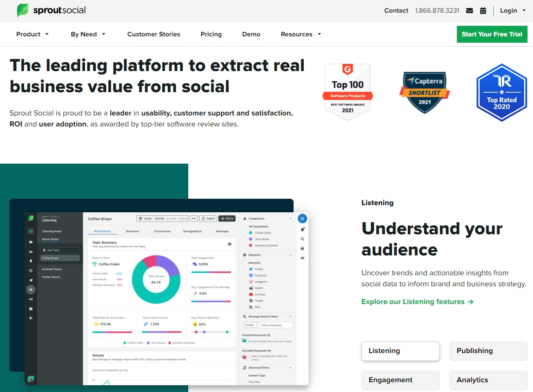The height and width of the screenshot is (392, 533).
Task: Click the Total Engagements color bar
Action: [x=211, y=272]
